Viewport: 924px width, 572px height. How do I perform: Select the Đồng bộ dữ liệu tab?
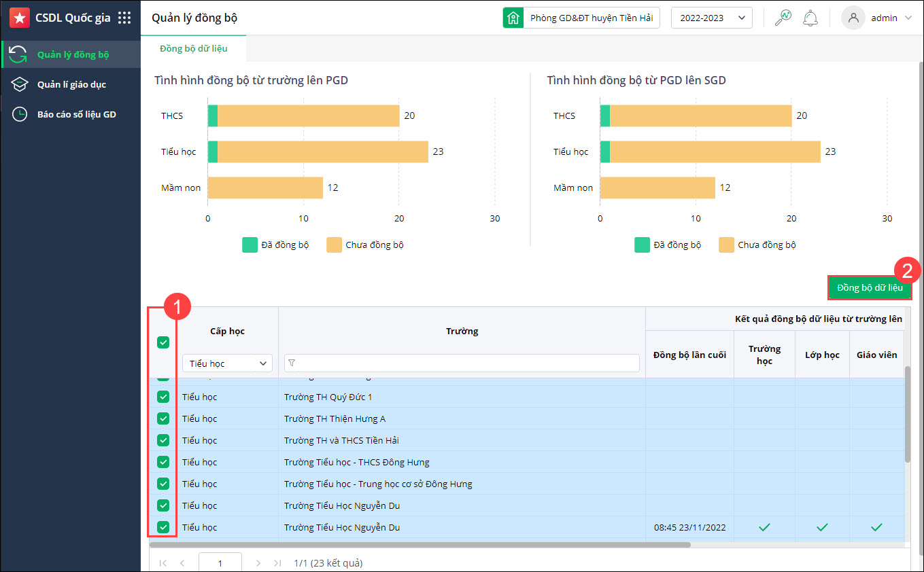[x=194, y=49]
